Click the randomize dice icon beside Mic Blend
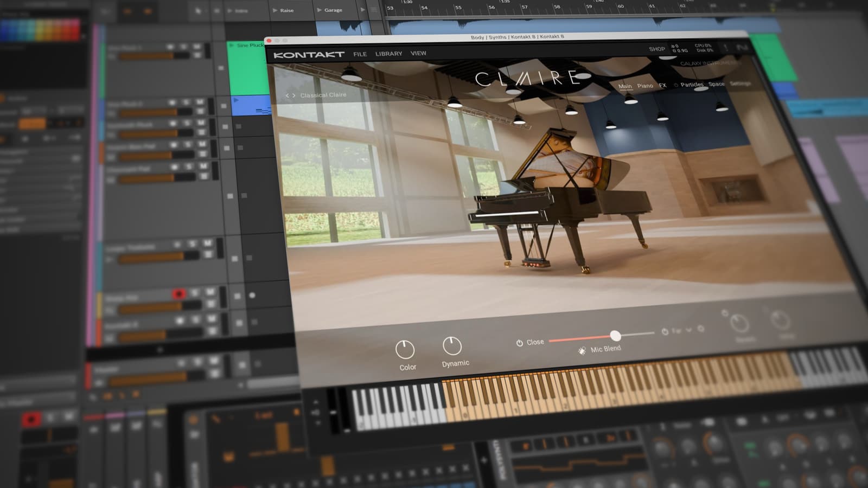Image resolution: width=868 pixels, height=488 pixels. point(582,351)
